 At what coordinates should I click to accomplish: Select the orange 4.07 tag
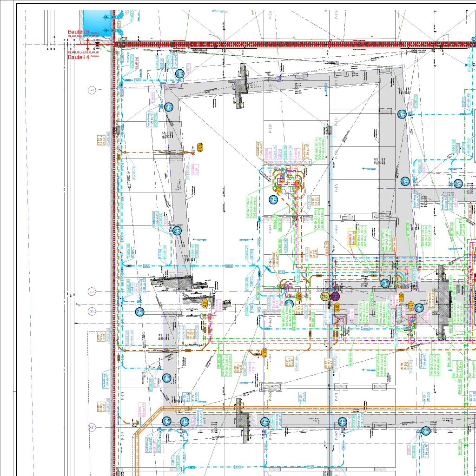coord(411,306)
